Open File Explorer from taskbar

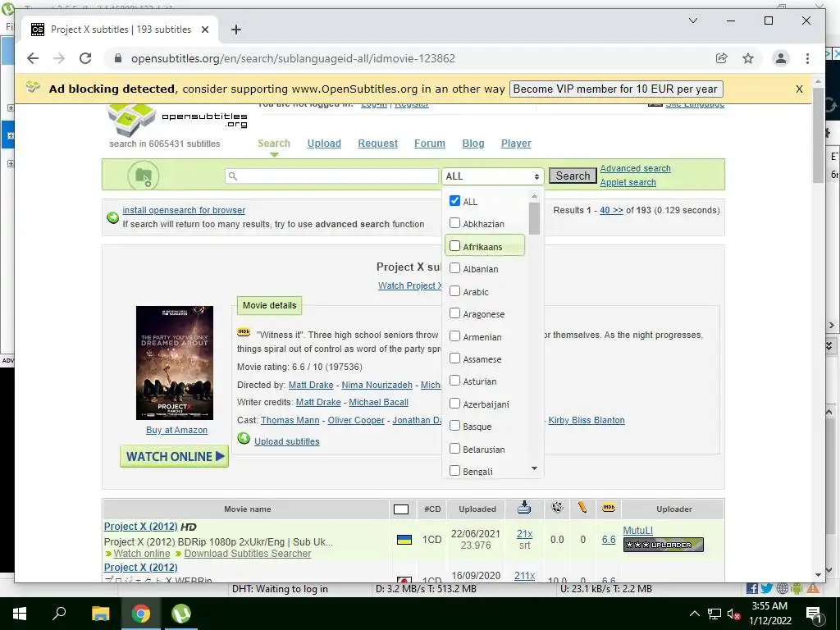point(100,614)
